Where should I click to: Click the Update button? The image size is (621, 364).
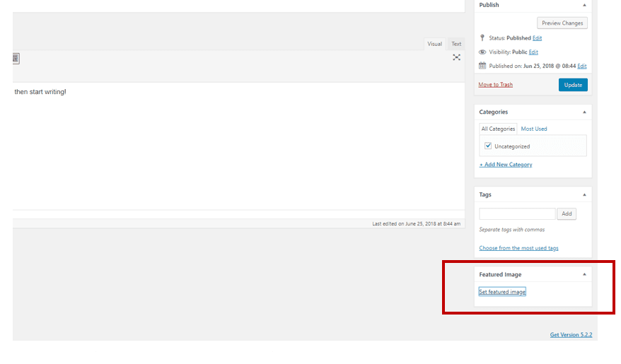pos(573,85)
